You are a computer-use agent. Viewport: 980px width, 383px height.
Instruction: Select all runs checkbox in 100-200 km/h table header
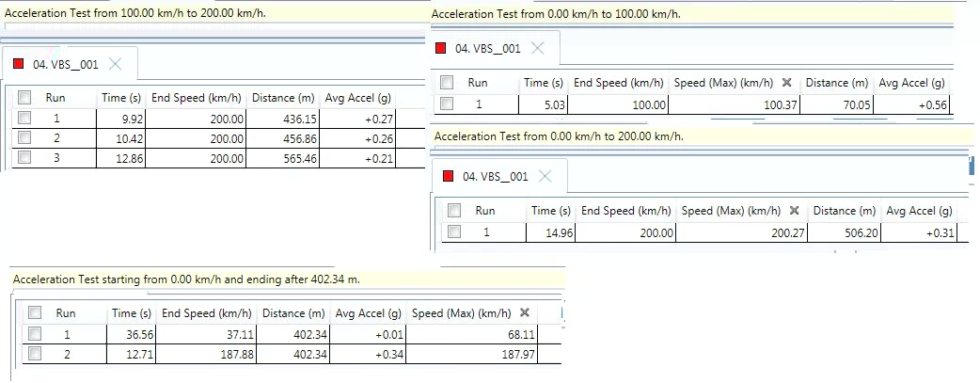tap(24, 97)
